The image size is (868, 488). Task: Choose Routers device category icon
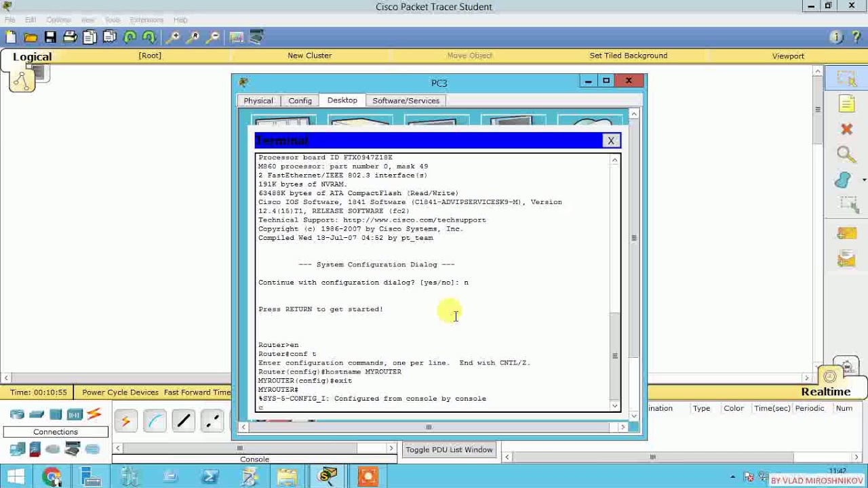[x=18, y=414]
